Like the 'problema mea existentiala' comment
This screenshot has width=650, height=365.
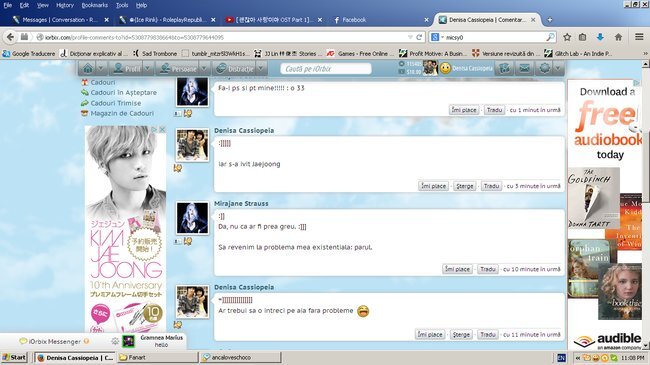tap(457, 269)
